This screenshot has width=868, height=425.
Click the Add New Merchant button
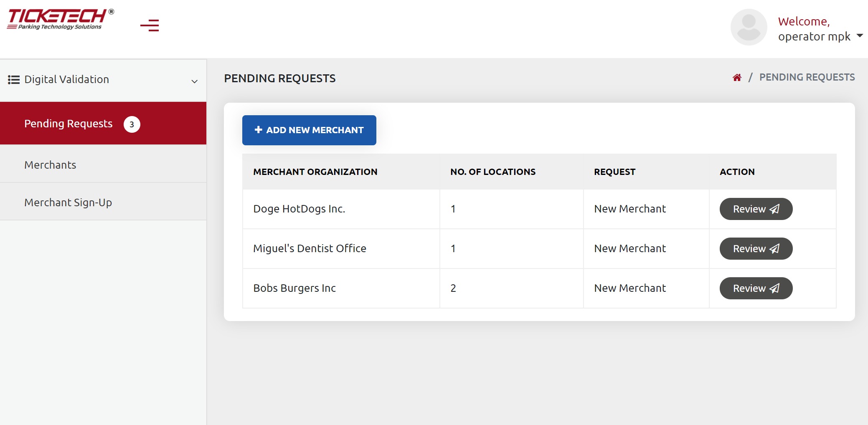point(309,130)
